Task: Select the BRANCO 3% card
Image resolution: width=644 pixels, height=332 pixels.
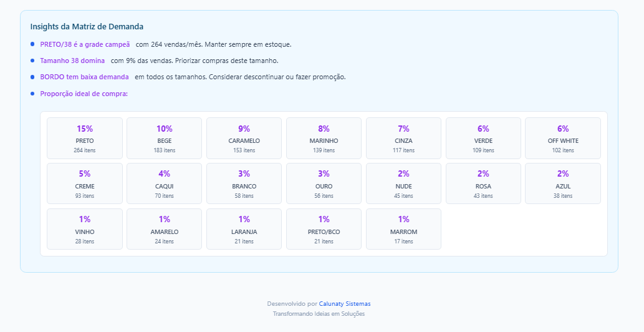Action: [x=244, y=183]
